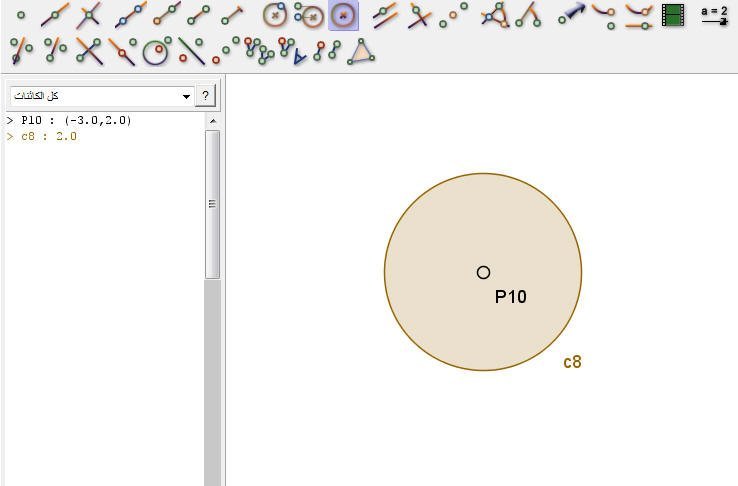Select the highlighted Fixed-radius circle tool
The image size is (738, 486).
point(343,16)
